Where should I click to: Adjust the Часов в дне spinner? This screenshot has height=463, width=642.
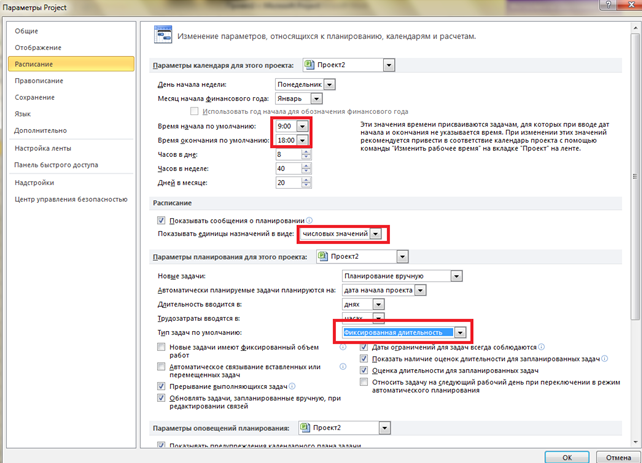pyautogui.click(x=306, y=154)
